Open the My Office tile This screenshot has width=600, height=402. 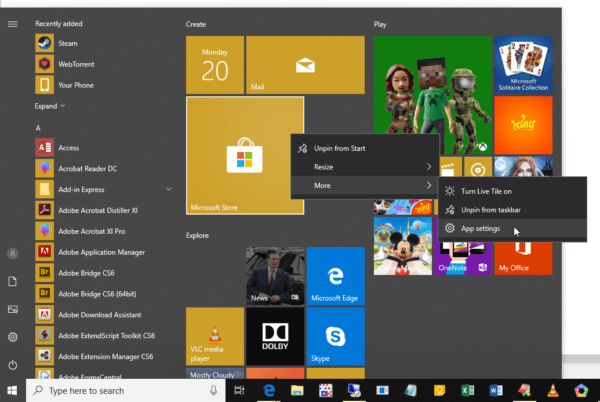523,260
